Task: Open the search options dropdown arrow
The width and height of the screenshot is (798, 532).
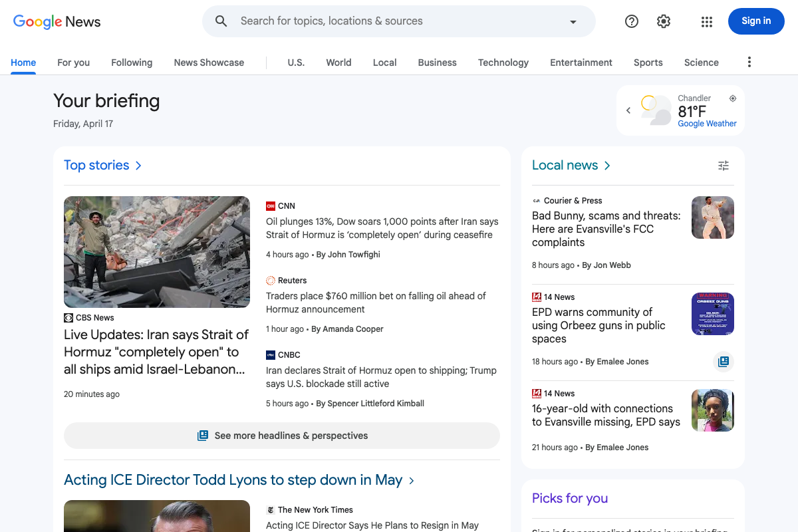Action: (x=573, y=22)
